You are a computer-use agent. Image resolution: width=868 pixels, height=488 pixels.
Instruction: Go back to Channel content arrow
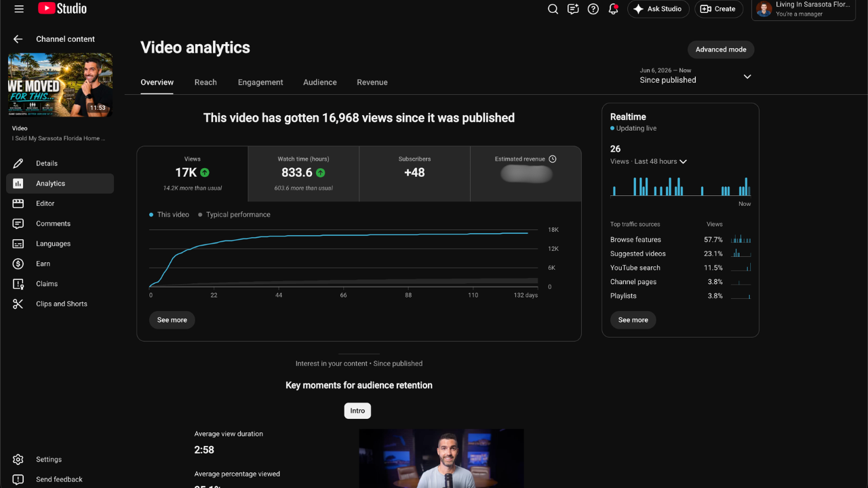pyautogui.click(x=18, y=39)
